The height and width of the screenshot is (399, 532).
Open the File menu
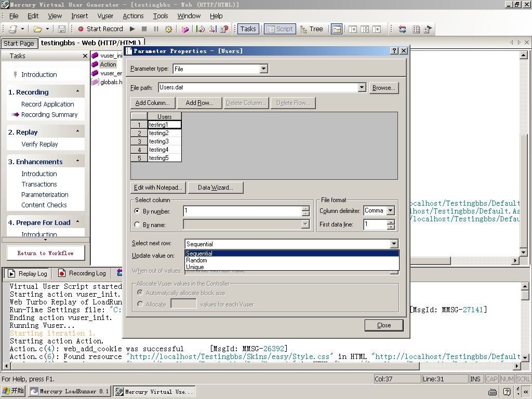point(14,16)
